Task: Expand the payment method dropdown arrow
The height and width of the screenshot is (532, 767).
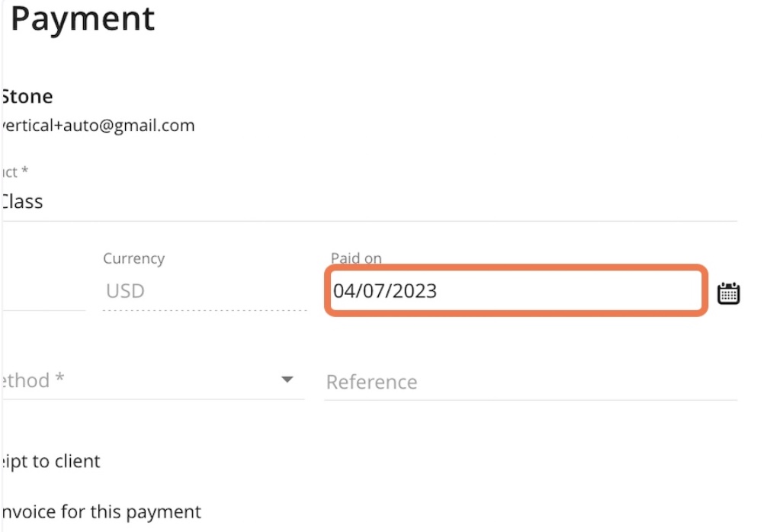Action: pos(287,380)
